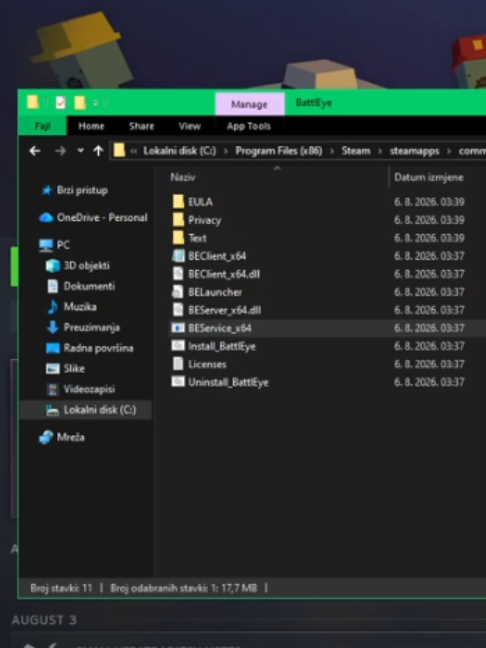Viewport: 486px width, 648px height.
Task: Open the recent locations dropdown arrow
Action: click(x=81, y=151)
